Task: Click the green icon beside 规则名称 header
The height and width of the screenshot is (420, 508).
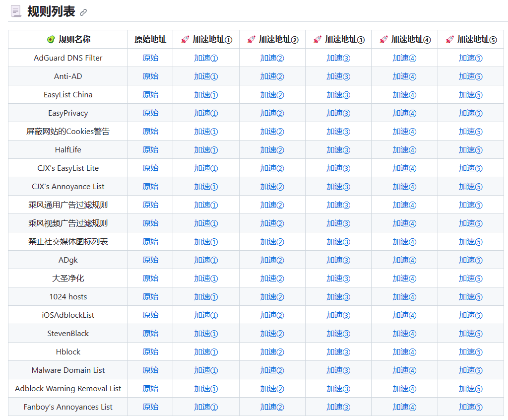Action: [x=51, y=40]
